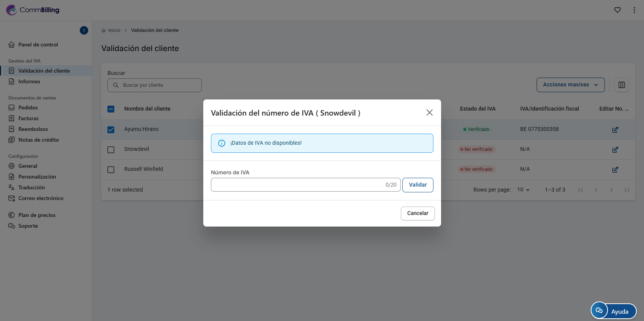
Task: Click the Ayuda chat icon
Action: click(599, 311)
